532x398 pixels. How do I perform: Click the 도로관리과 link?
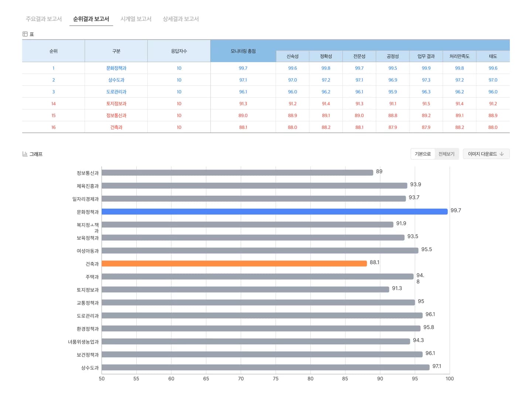pyautogui.click(x=116, y=92)
